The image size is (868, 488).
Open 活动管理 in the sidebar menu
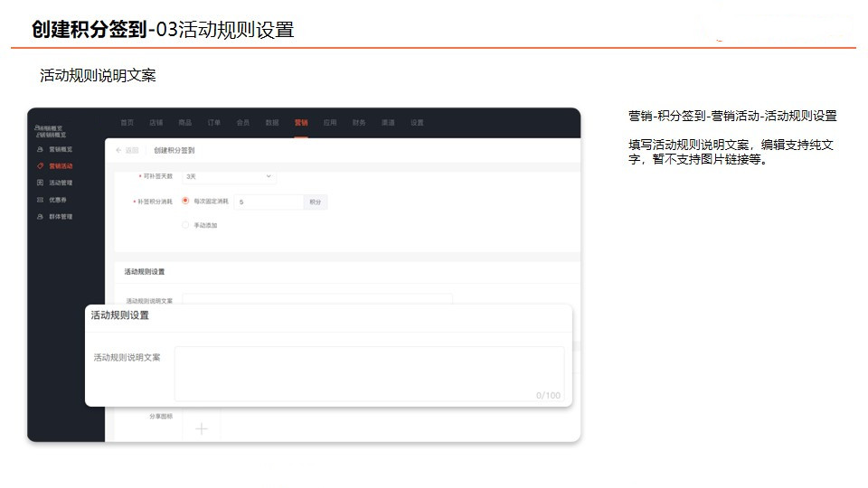click(61, 183)
